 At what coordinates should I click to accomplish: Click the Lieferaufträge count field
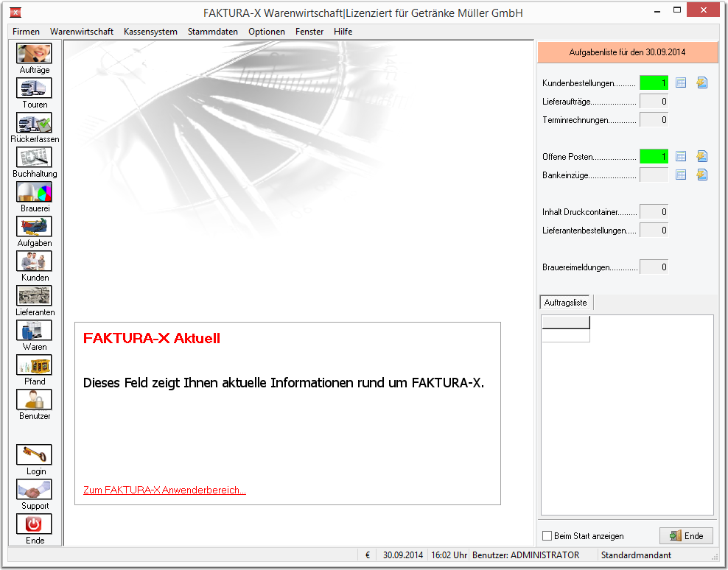[x=654, y=101]
